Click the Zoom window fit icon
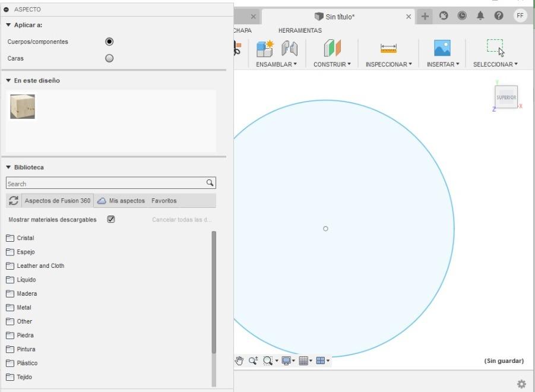This screenshot has height=392, width=535. pyautogui.click(x=268, y=361)
